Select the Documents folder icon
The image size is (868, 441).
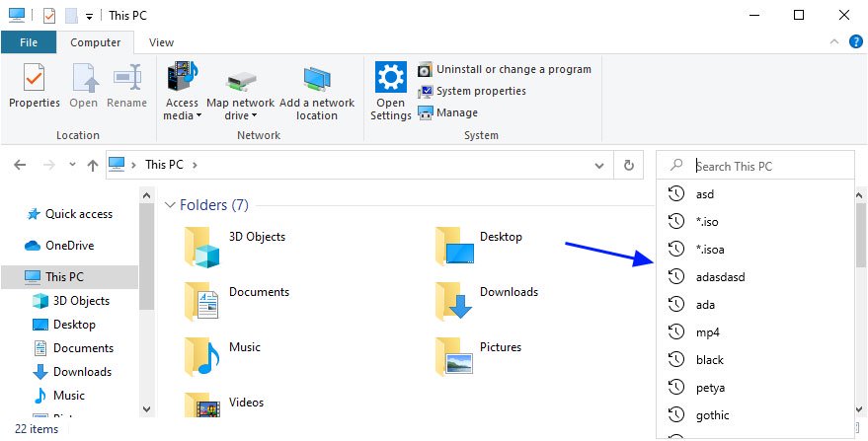click(x=201, y=301)
